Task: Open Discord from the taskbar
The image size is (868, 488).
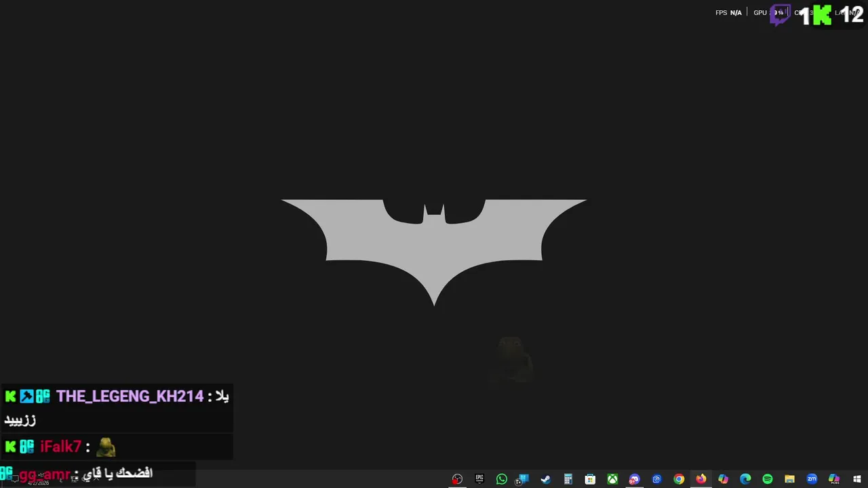Action: tap(634, 479)
